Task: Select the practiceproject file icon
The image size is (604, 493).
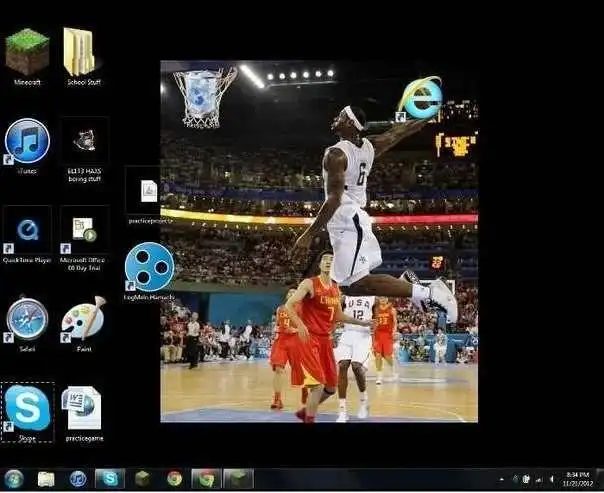Action: click(x=149, y=191)
